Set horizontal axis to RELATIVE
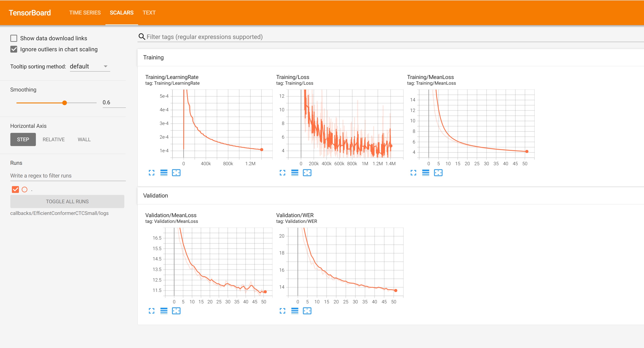Screen dimensions: 644x348 53,139
